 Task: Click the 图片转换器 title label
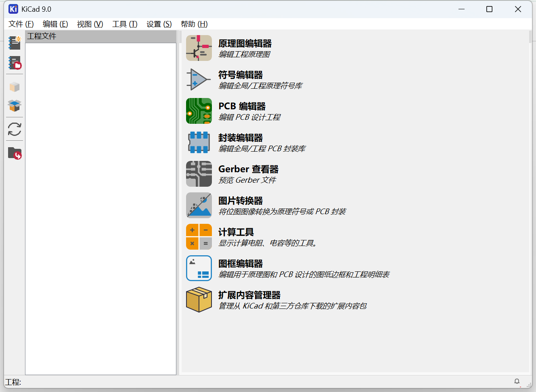(x=241, y=201)
